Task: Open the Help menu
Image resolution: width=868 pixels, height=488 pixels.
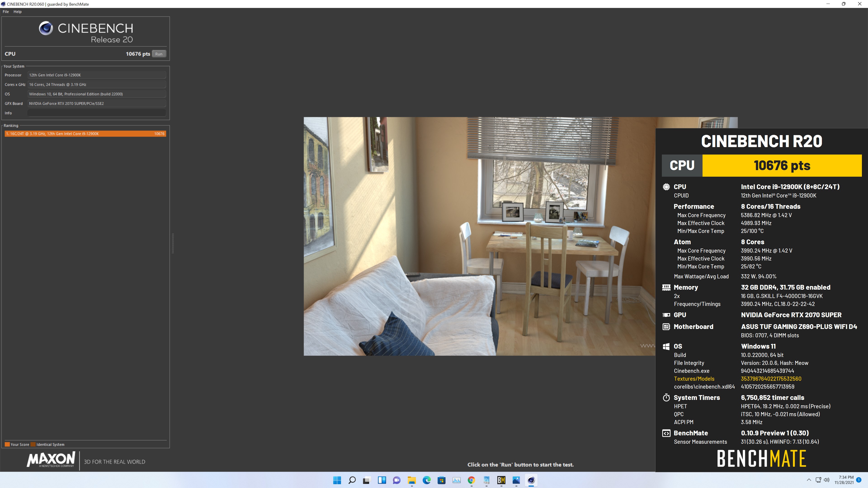Action: (18, 12)
